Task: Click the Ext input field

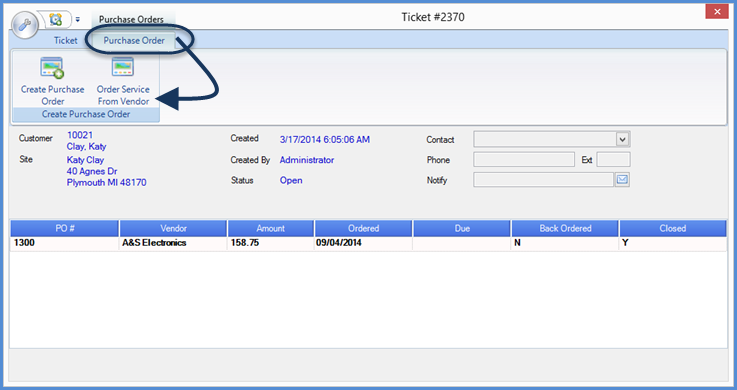Action: (613, 159)
